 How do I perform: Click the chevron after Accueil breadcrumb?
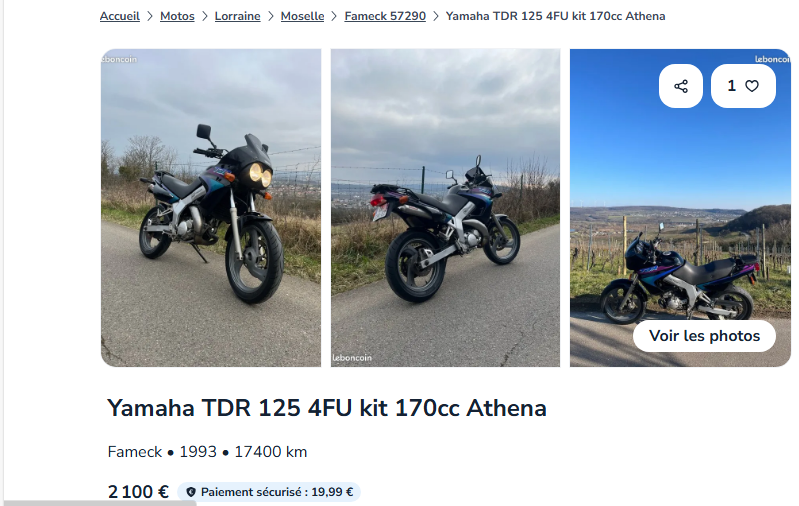(x=150, y=16)
